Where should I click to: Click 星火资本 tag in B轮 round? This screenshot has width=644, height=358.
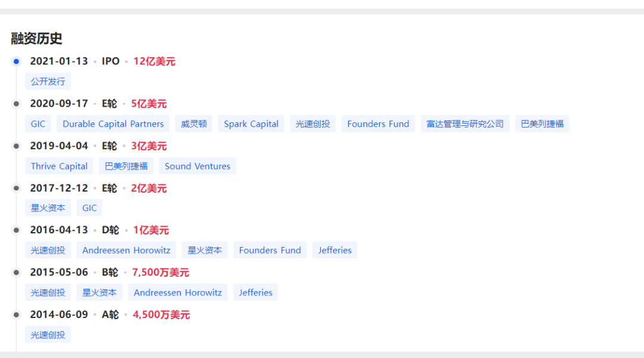click(100, 292)
